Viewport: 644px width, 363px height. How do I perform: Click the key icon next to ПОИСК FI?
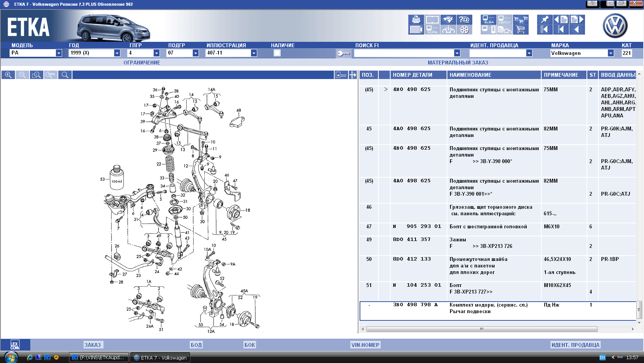tap(343, 53)
